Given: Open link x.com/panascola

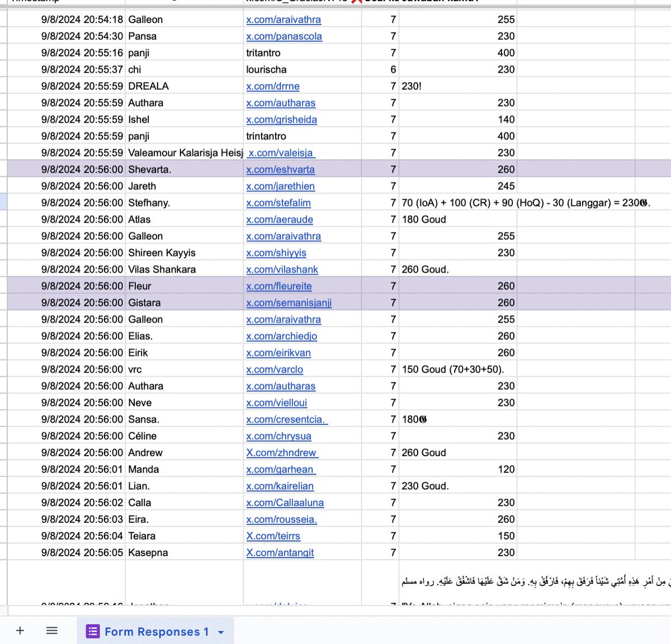Looking at the screenshot, I should tap(284, 36).
